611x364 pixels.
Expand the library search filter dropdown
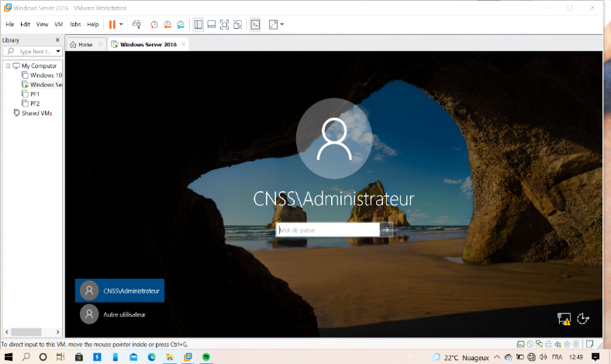click(x=57, y=51)
